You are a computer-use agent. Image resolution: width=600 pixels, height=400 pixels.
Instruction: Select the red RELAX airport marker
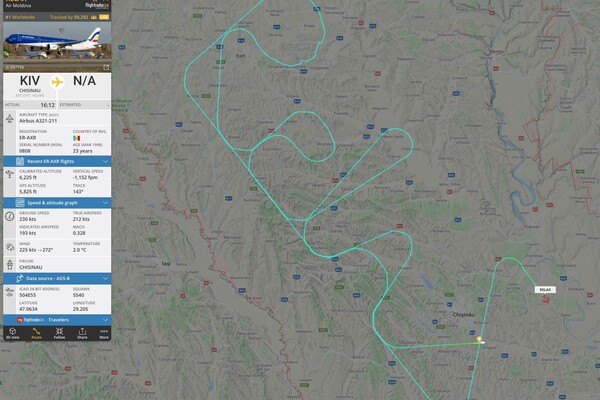tap(546, 299)
